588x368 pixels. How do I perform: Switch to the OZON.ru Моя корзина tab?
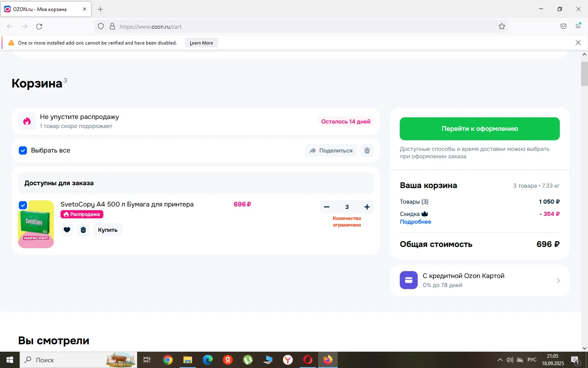coord(46,9)
